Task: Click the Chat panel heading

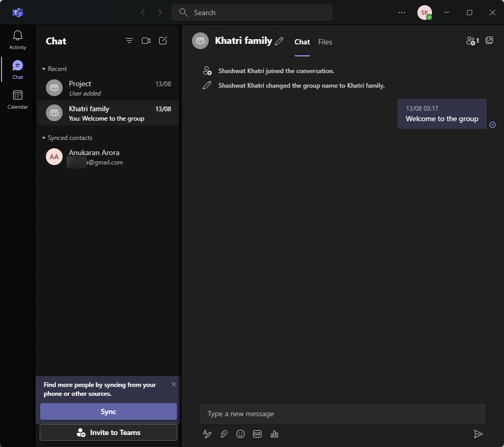Action: 56,41
